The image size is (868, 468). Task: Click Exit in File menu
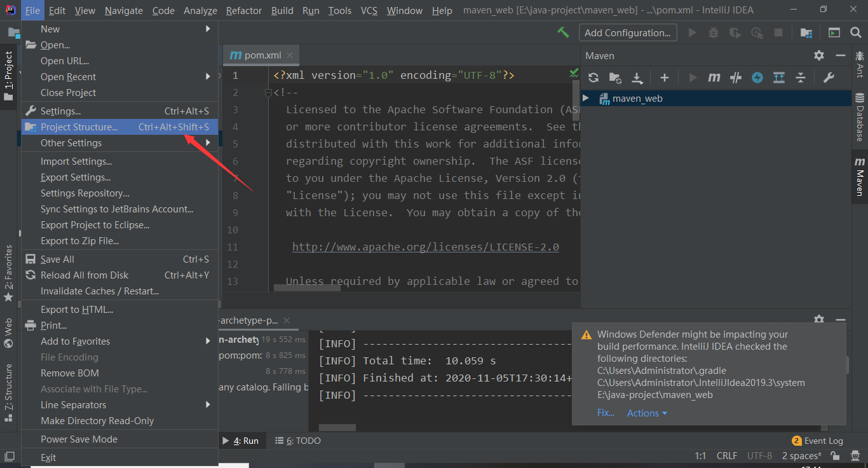(x=120, y=458)
